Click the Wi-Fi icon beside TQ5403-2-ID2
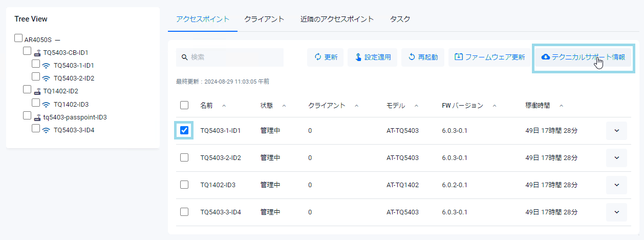 [46, 78]
